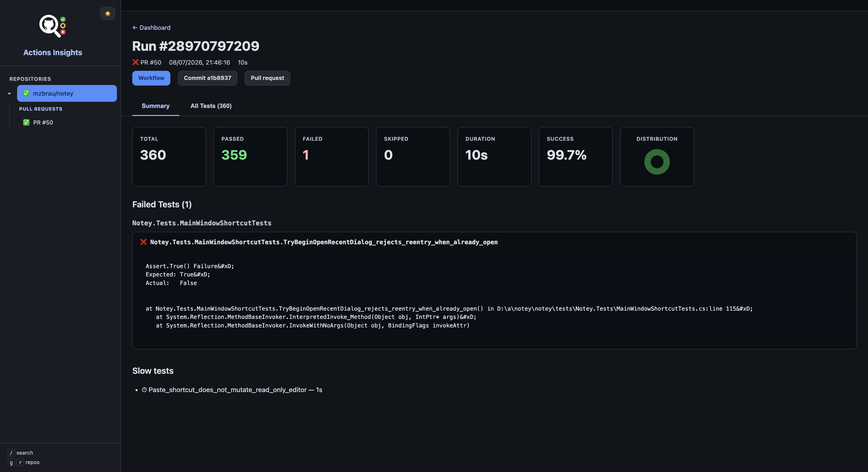Collapse the mzbrau/notey repository tree arrow
868x472 pixels.
point(9,94)
